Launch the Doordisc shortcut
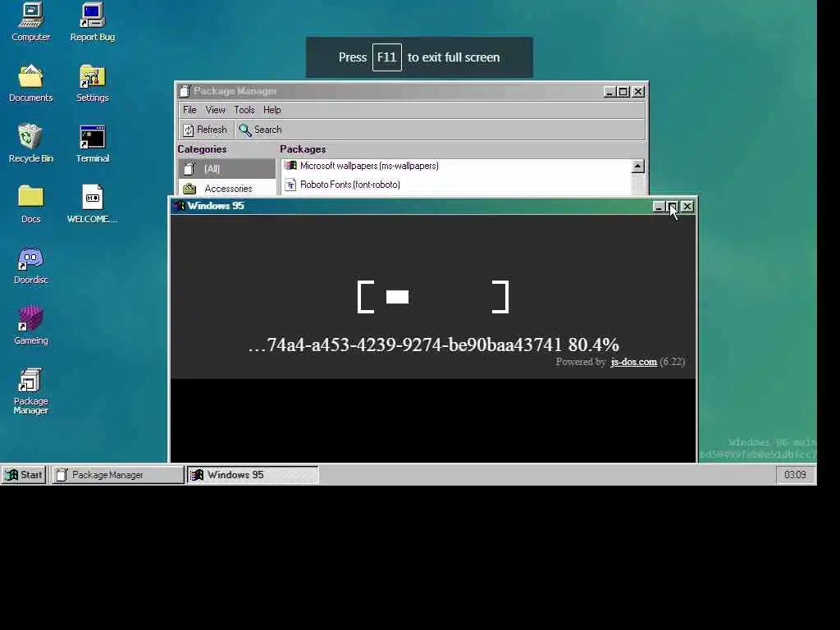 coord(30,265)
